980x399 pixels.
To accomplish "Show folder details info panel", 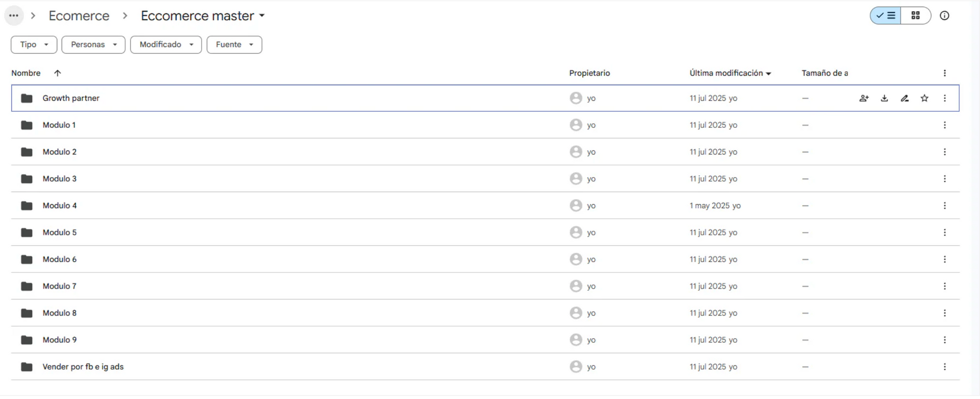I will [x=944, y=16].
